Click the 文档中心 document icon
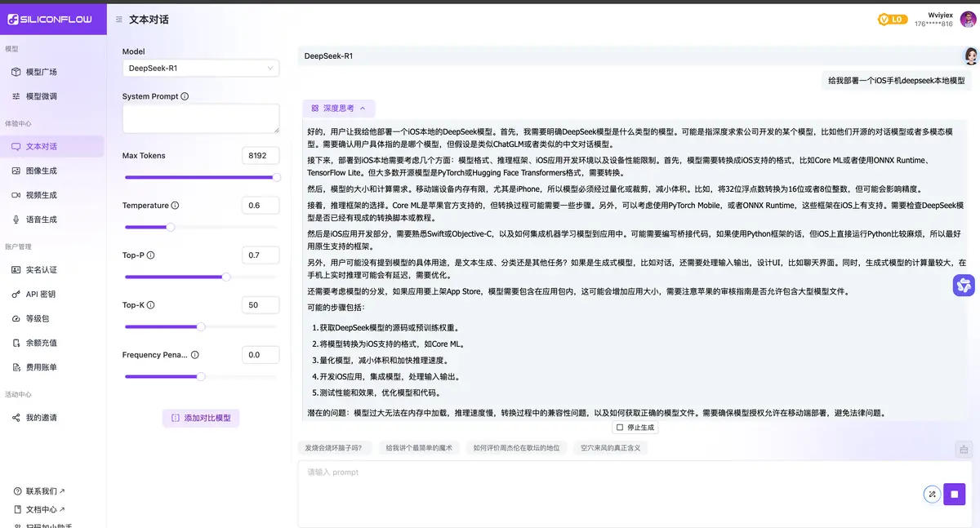 [18, 509]
